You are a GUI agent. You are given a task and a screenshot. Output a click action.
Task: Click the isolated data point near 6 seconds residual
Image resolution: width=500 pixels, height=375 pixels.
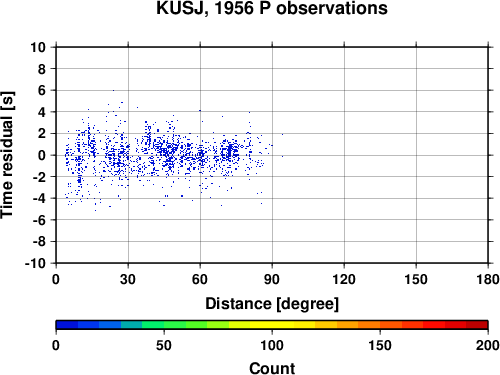click(113, 90)
